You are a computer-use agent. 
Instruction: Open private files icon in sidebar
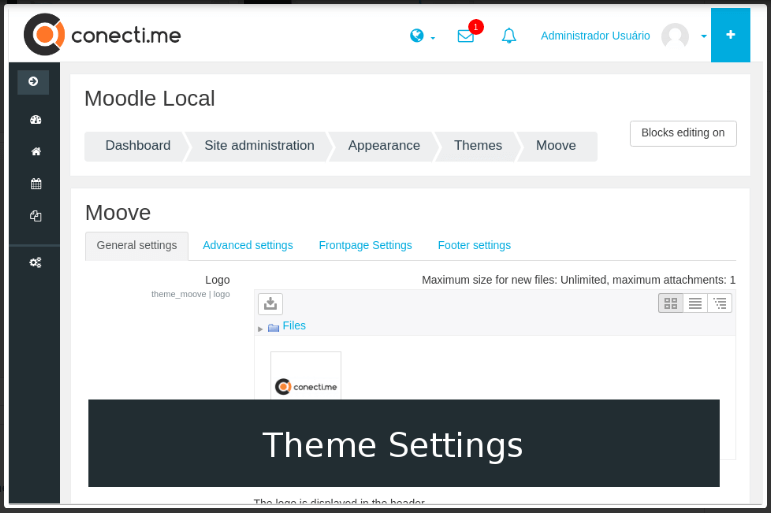point(35,216)
